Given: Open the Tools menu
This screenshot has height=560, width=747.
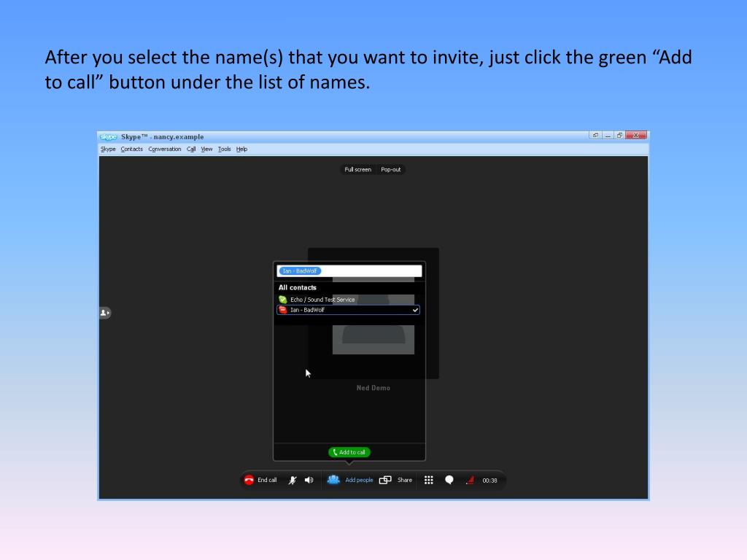Looking at the screenshot, I should tap(225, 149).
